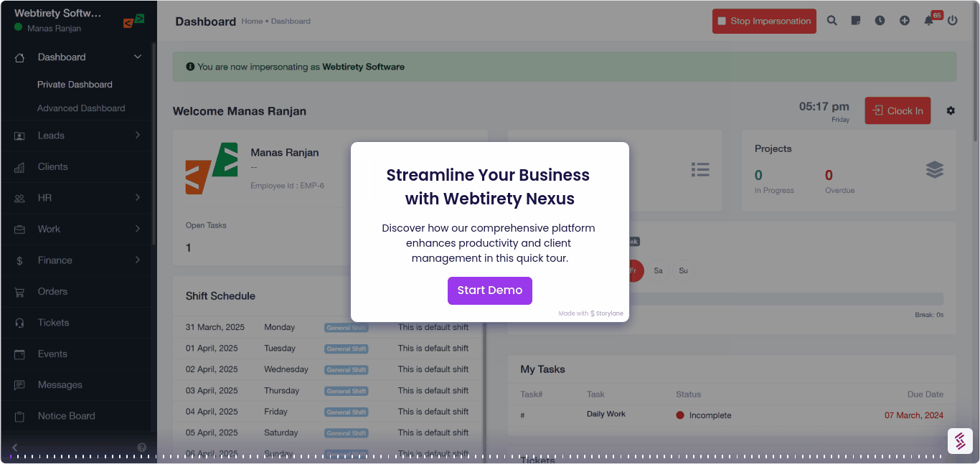Click the Storylane logo icon at bottom right
This screenshot has width=980, height=464.
[960, 441]
